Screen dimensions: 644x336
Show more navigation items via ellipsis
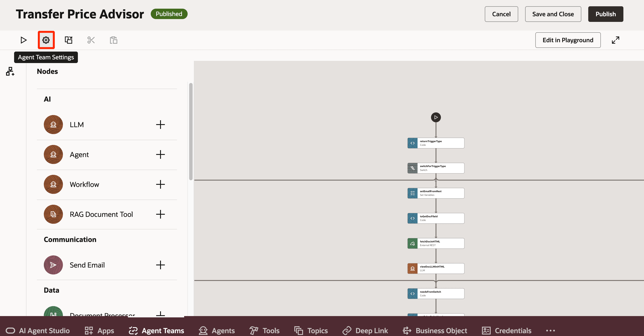tap(551, 331)
